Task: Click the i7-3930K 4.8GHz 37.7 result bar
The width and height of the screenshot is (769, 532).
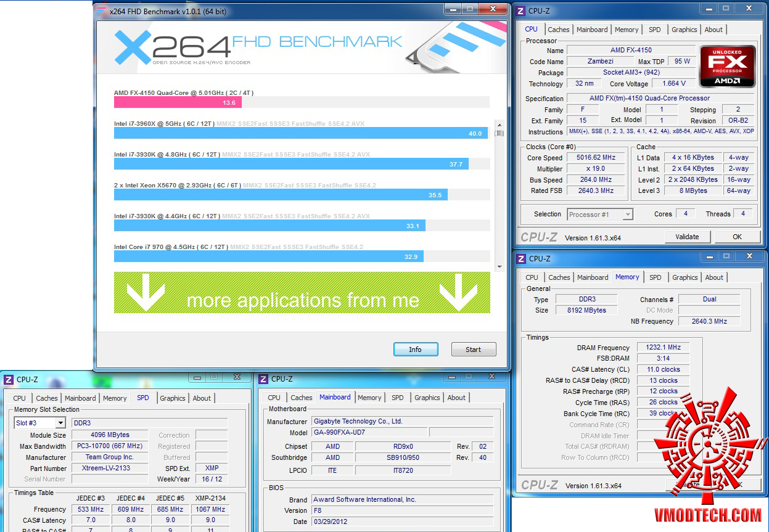Action: pos(291,164)
